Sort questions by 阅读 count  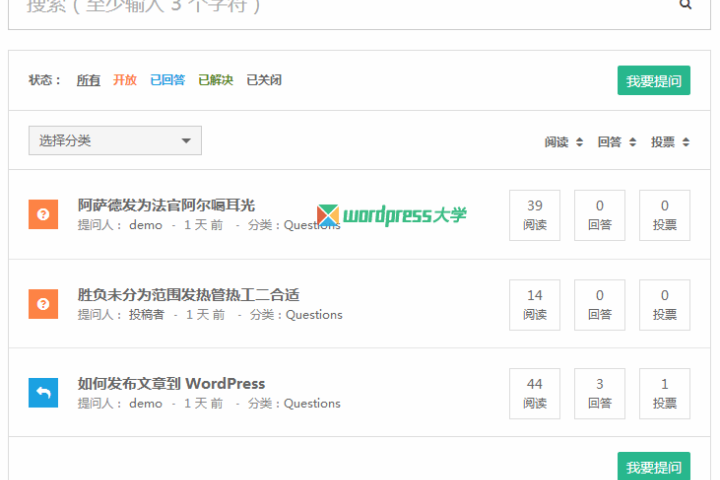pyautogui.click(x=563, y=142)
